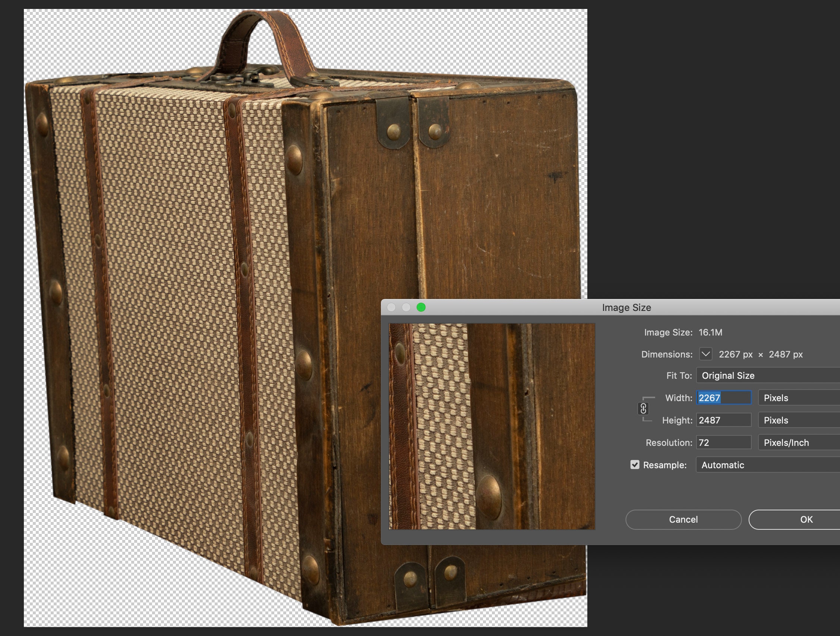This screenshot has height=636, width=840.
Task: Toggle Resample off before changing resolution
Action: (x=634, y=465)
